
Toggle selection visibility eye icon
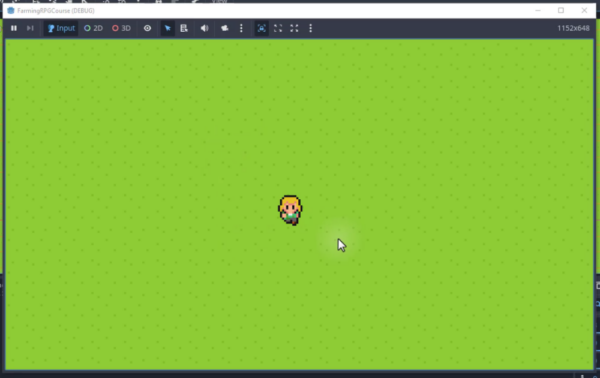coord(147,28)
